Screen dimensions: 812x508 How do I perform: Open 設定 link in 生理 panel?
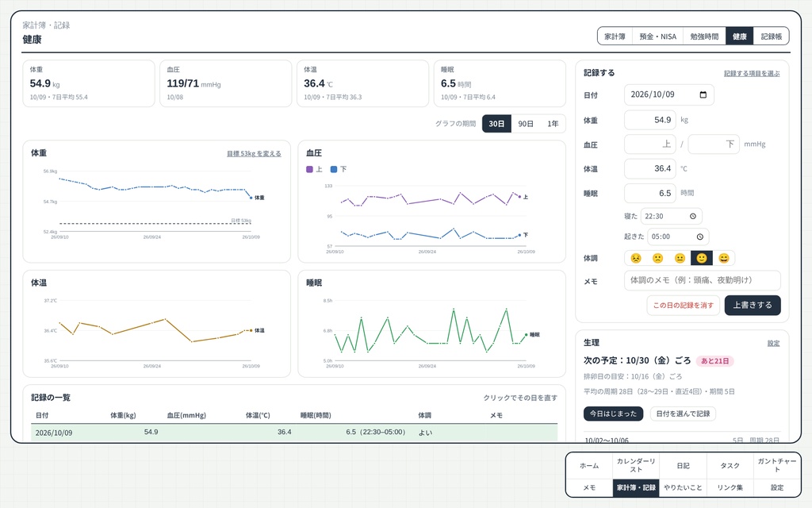coord(774,343)
